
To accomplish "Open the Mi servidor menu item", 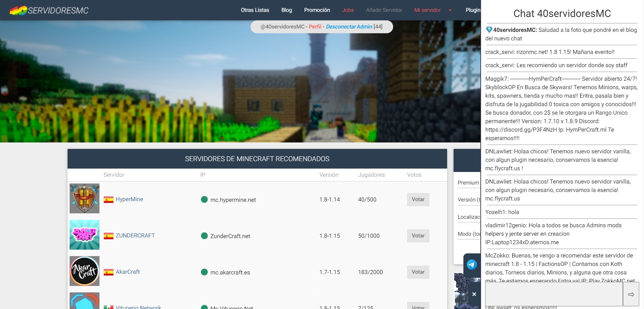I will pyautogui.click(x=427, y=10).
